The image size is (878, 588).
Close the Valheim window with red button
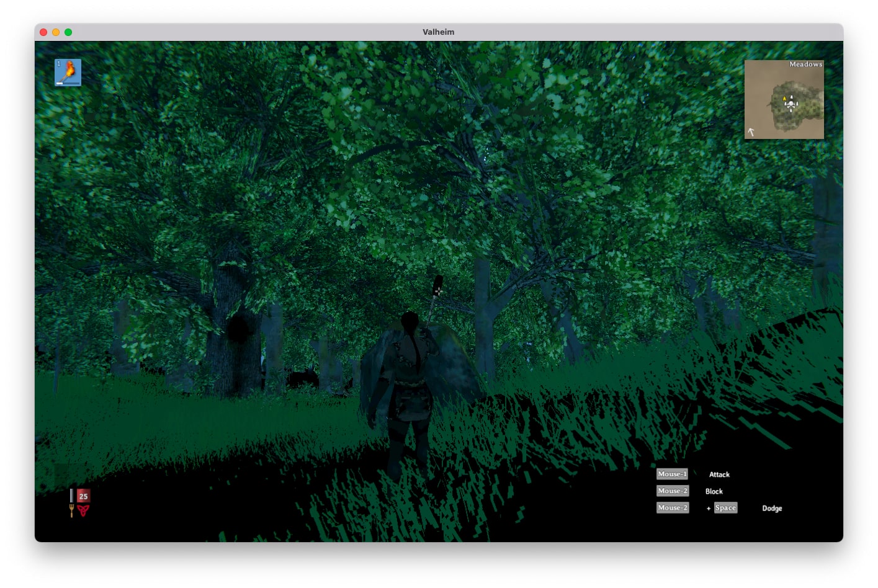[x=43, y=32]
